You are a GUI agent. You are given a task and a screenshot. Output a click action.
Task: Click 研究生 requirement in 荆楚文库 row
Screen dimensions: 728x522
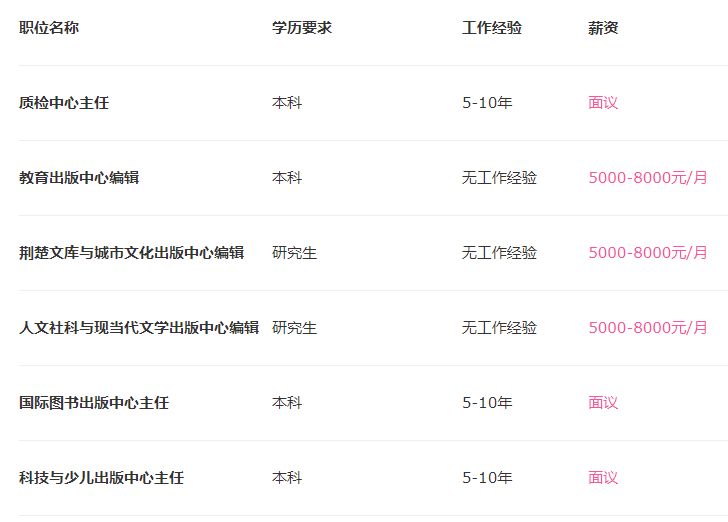(294, 253)
